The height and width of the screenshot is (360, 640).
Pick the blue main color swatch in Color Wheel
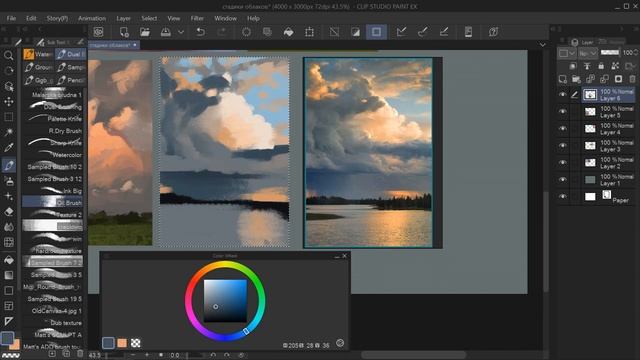click(108, 343)
